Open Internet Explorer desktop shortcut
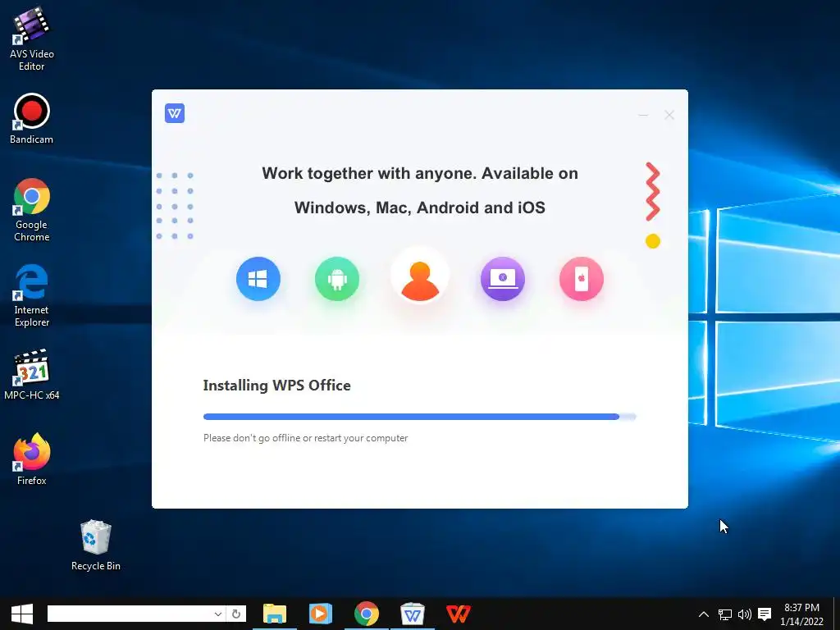Image resolution: width=840 pixels, height=630 pixels. (x=32, y=295)
